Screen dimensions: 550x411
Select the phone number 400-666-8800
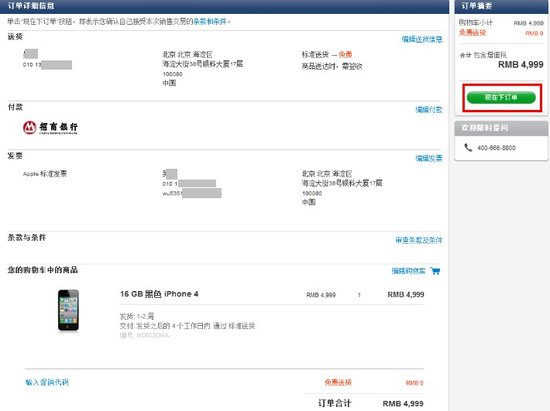496,148
